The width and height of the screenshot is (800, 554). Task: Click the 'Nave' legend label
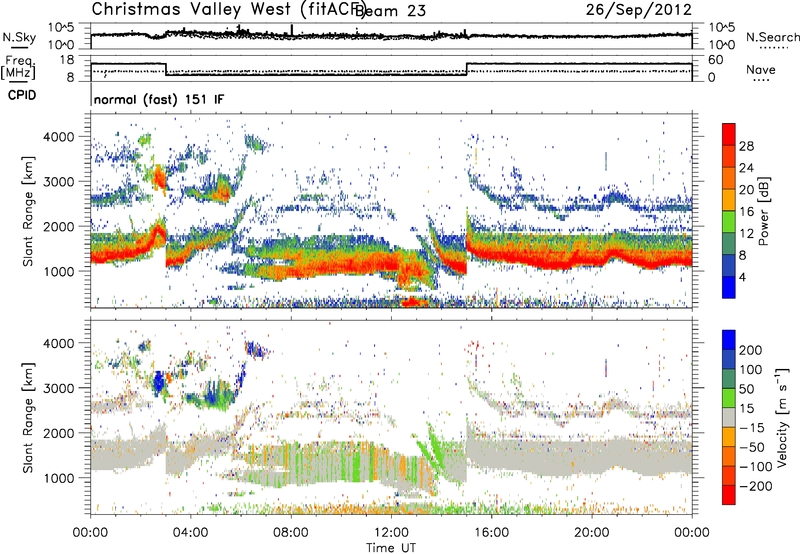pos(761,69)
